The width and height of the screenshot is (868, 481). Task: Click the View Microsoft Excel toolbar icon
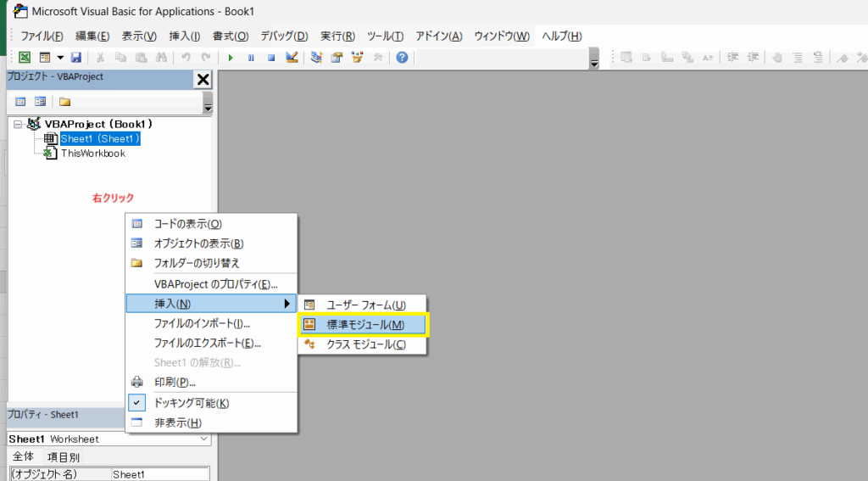(25, 57)
